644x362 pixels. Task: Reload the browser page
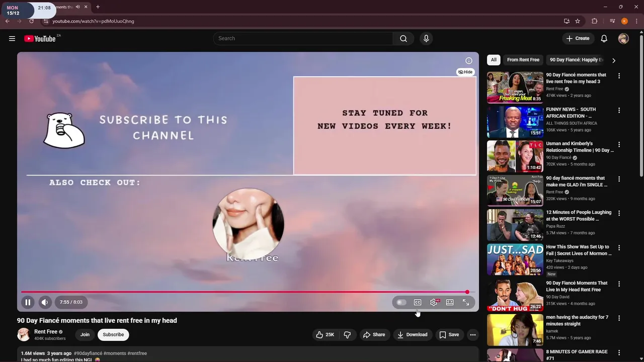[31, 21]
